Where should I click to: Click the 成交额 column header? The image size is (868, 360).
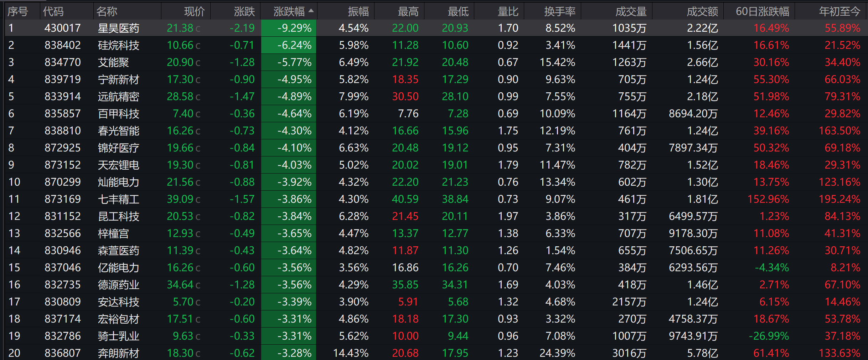point(702,11)
